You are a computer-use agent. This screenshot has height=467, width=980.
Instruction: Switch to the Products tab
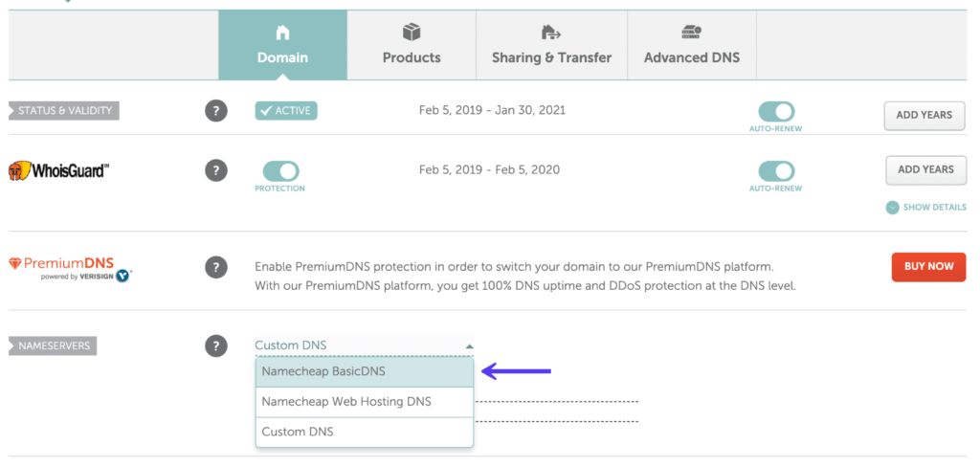[412, 56]
